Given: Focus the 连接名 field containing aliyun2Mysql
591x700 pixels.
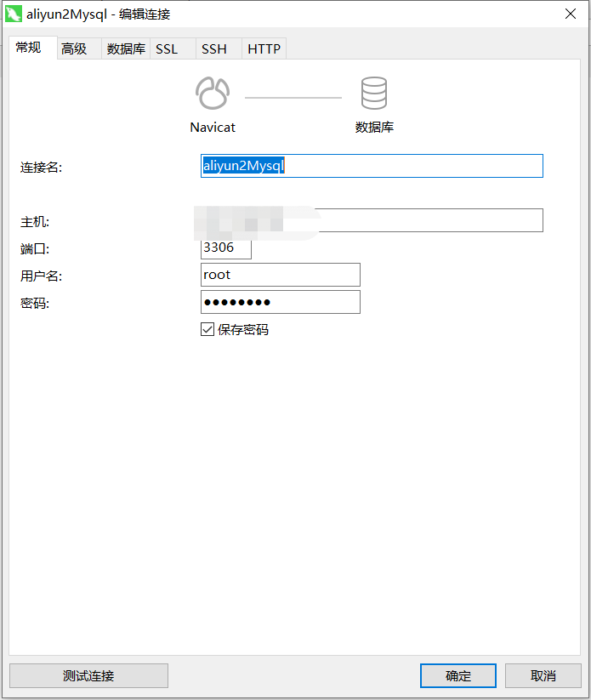Looking at the screenshot, I should (372, 166).
